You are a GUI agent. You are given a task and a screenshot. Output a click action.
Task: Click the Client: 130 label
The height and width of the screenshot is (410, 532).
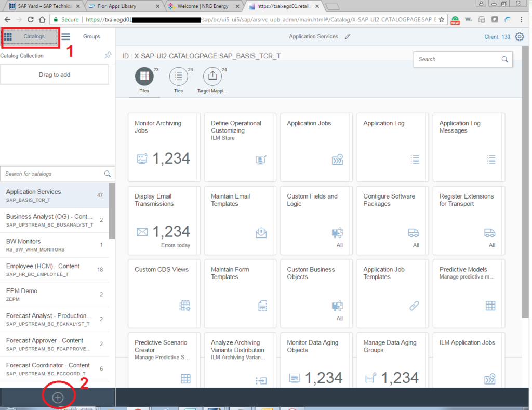click(x=497, y=37)
